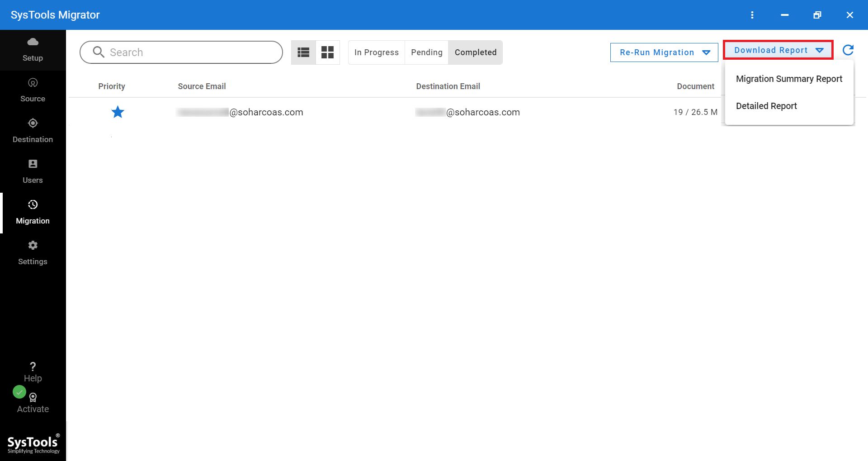Select Detailed Report from the menu
The image size is (868, 461).
pyautogui.click(x=766, y=106)
